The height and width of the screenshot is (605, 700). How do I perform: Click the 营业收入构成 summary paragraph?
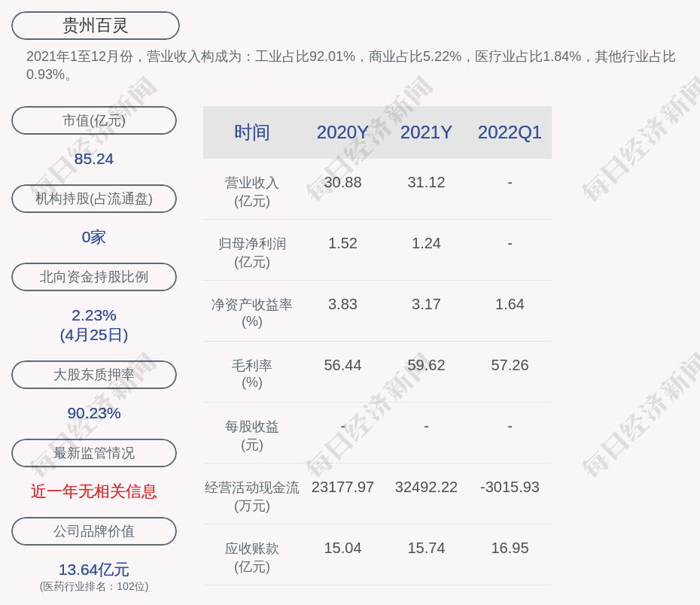(351, 65)
